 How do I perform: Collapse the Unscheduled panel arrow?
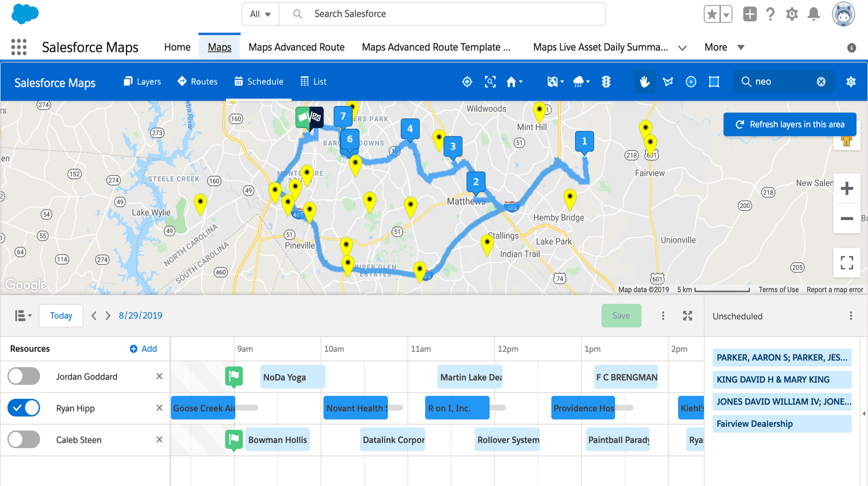[864, 413]
